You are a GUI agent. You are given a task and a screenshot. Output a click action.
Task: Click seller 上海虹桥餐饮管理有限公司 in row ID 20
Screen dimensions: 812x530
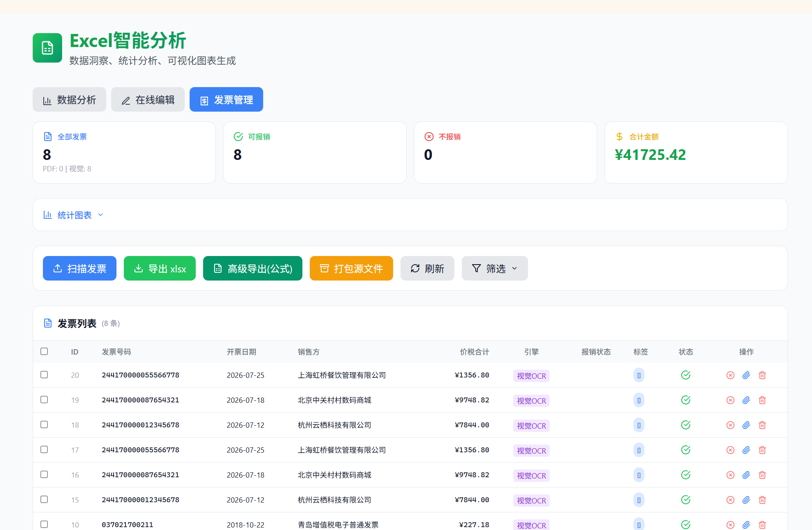click(x=342, y=375)
